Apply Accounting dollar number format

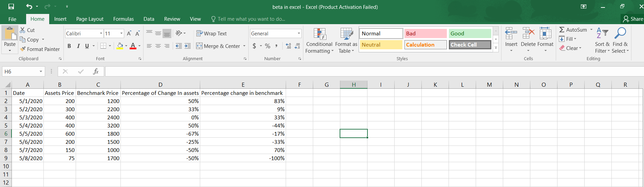(x=254, y=46)
